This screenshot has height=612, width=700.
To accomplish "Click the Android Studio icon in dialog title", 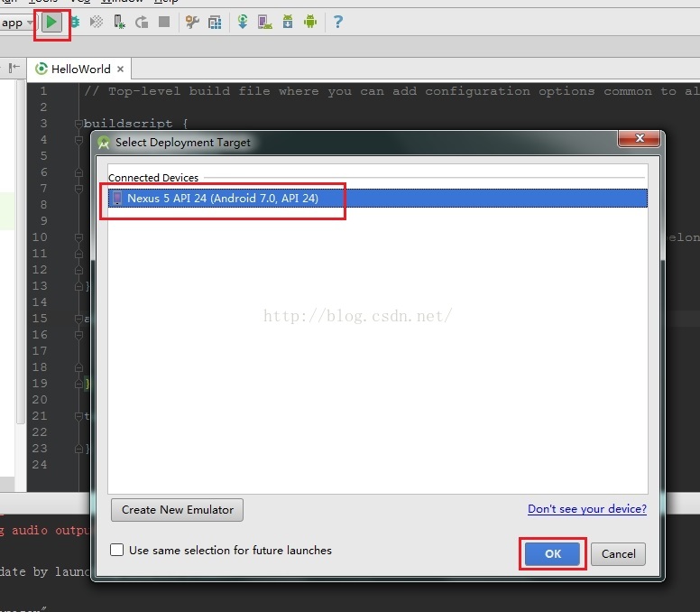I will 104,143.
